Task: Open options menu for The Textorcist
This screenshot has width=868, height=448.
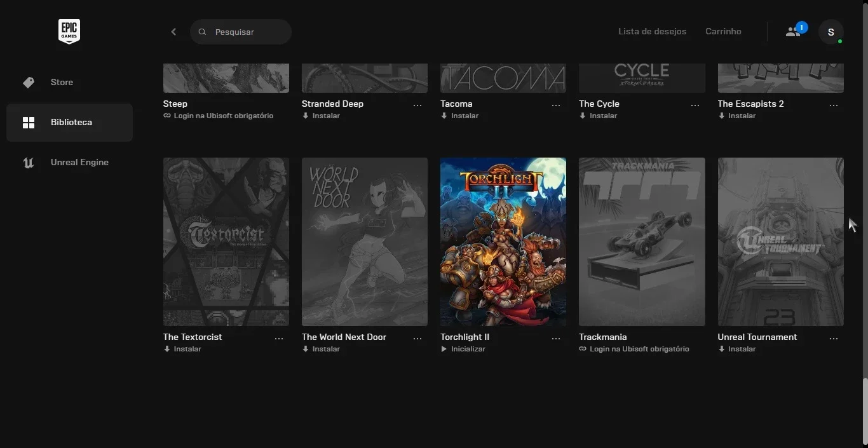Action: point(279,339)
